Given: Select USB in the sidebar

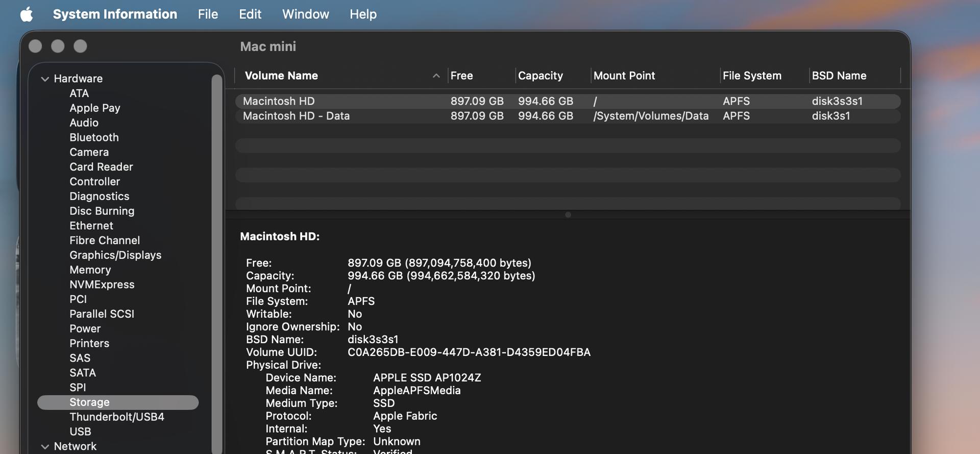Looking at the screenshot, I should point(80,432).
